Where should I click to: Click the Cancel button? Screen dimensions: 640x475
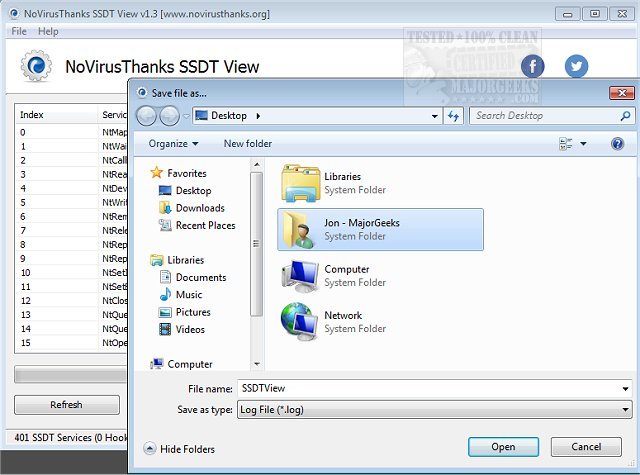point(586,447)
